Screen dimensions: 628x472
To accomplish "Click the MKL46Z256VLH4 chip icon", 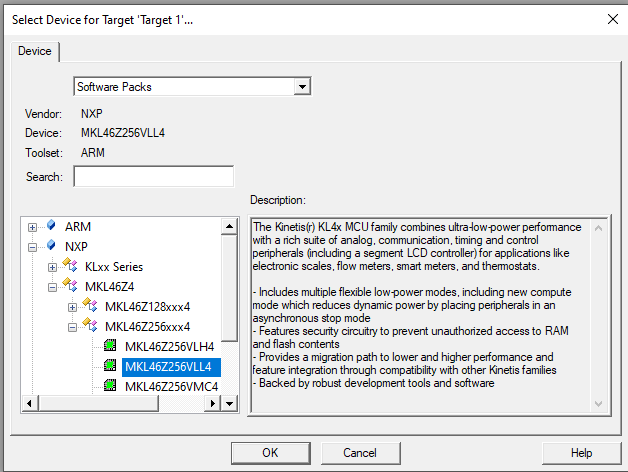I will 111,346.
